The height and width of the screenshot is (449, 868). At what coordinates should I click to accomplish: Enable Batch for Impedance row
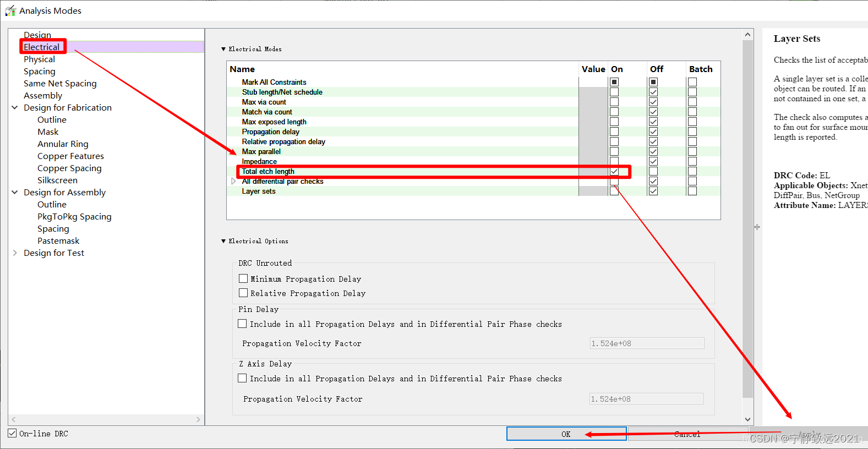pos(692,161)
